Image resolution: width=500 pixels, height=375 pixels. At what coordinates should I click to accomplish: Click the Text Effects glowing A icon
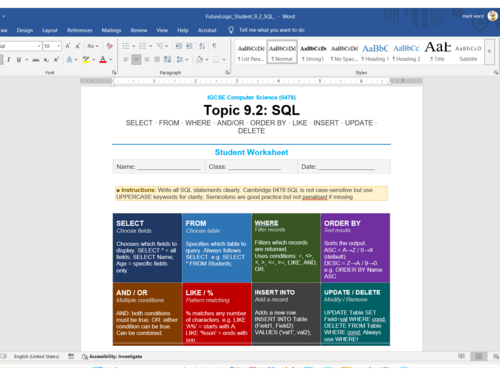[69, 60]
